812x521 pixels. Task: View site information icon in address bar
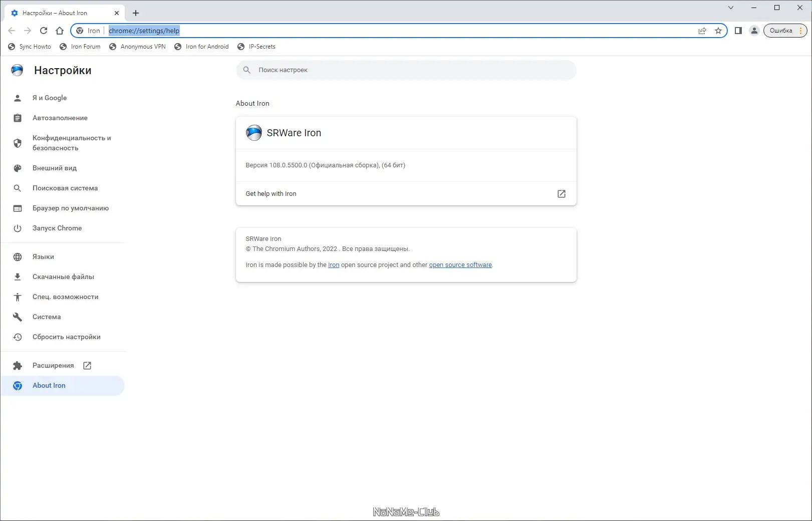coord(80,31)
